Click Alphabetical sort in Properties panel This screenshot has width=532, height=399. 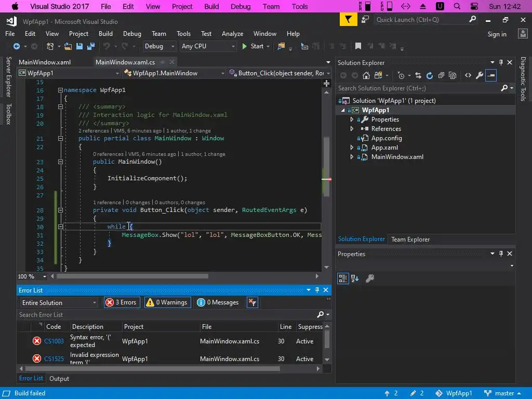tap(355, 278)
